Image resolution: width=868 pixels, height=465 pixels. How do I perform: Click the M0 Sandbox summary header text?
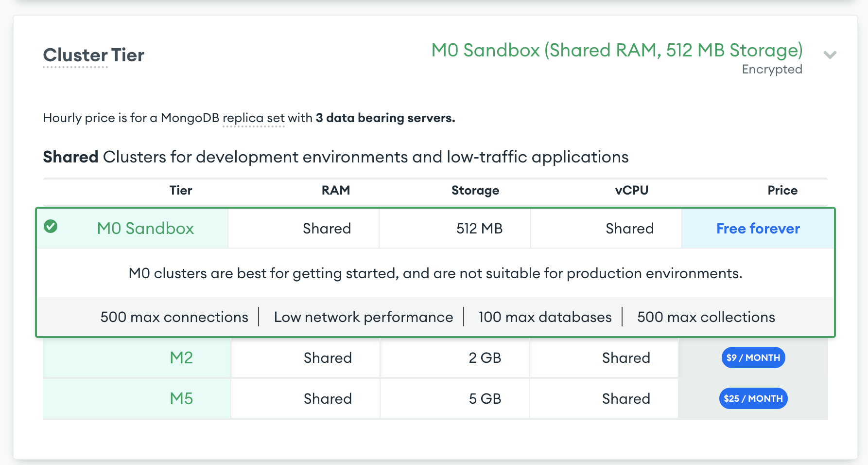[617, 50]
